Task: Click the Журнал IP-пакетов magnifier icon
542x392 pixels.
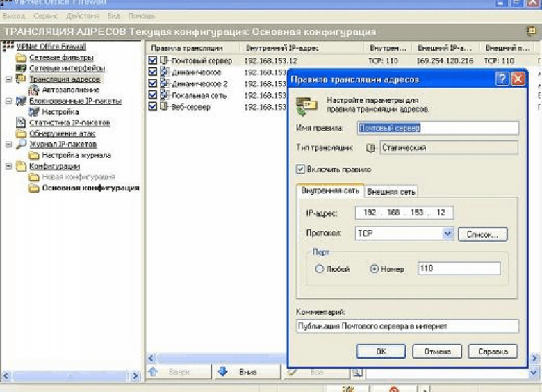Action: (21, 144)
